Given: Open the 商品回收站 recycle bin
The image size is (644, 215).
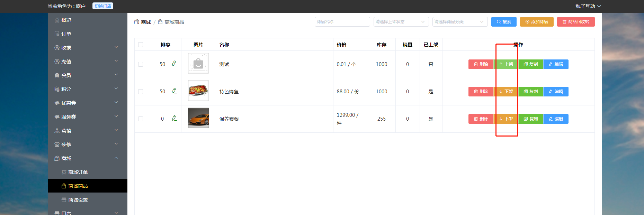Looking at the screenshot, I should click(x=576, y=22).
